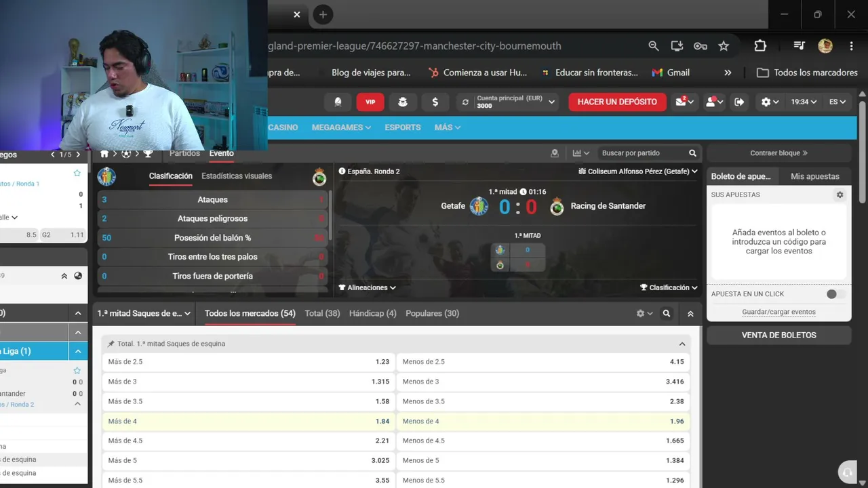Open the messages envelope dropdown
The width and height of the screenshot is (868, 488).
686,102
